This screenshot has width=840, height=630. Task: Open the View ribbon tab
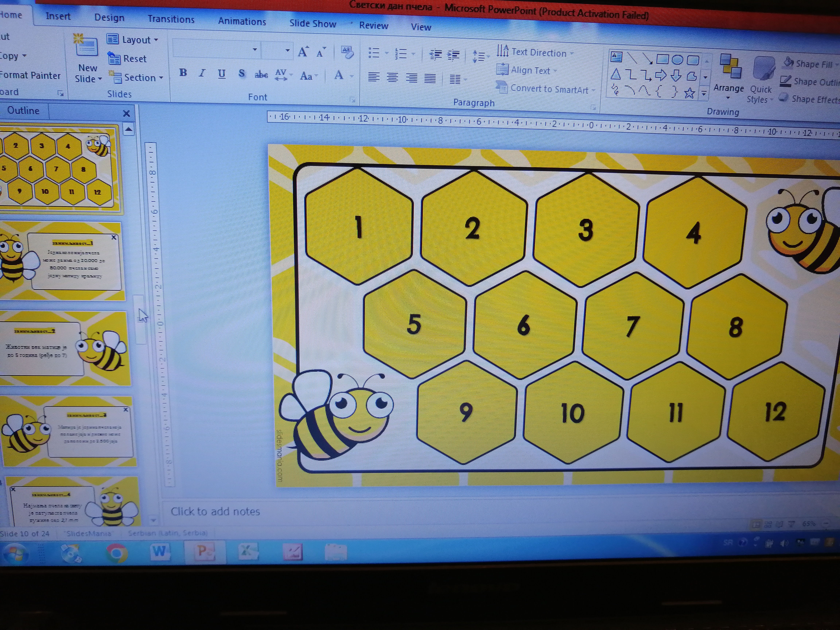421,27
